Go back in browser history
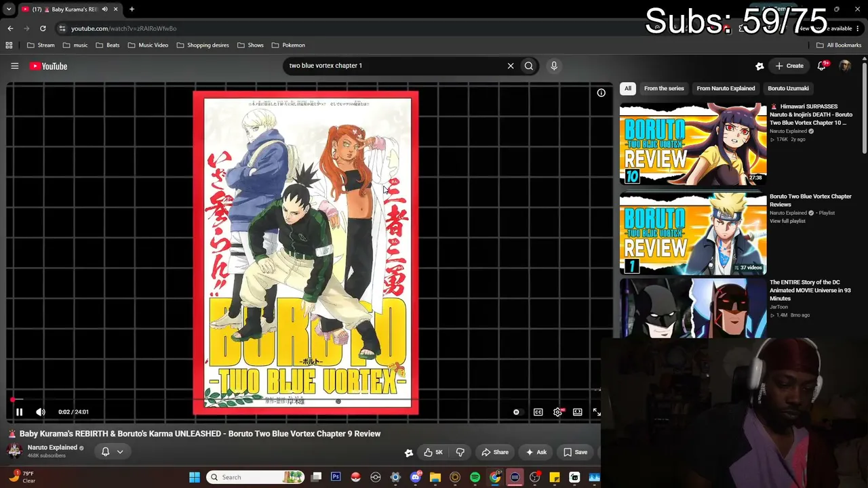Screen dimensions: 868x488 10,28
